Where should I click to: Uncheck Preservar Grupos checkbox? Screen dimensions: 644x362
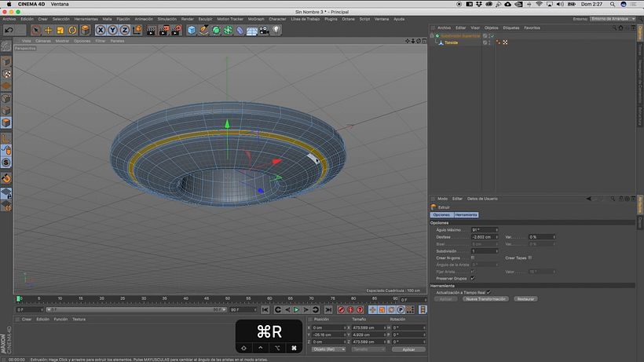pos(473,278)
